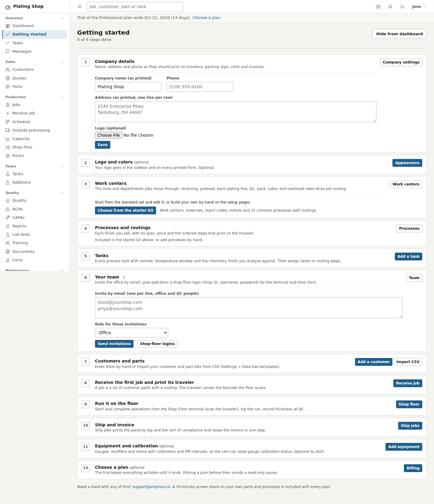
Task: Open Quotes icon in the sidebar
Action: pos(8,78)
